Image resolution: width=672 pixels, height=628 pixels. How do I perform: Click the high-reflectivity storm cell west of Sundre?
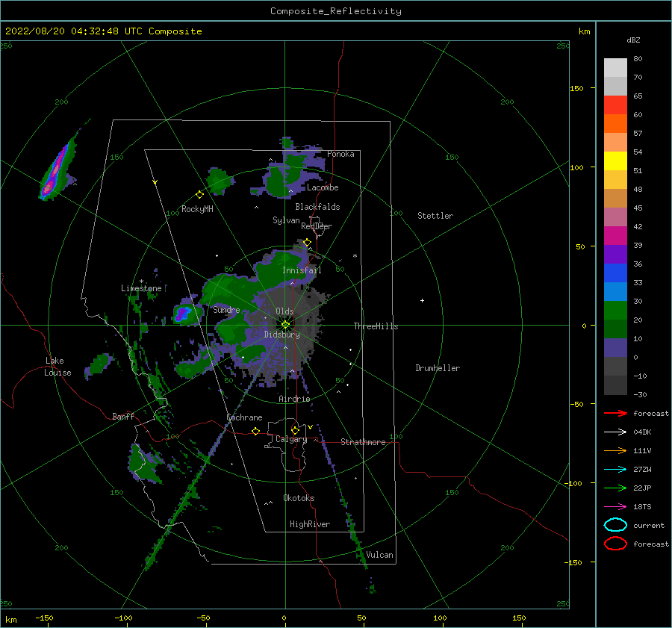[x=183, y=314]
